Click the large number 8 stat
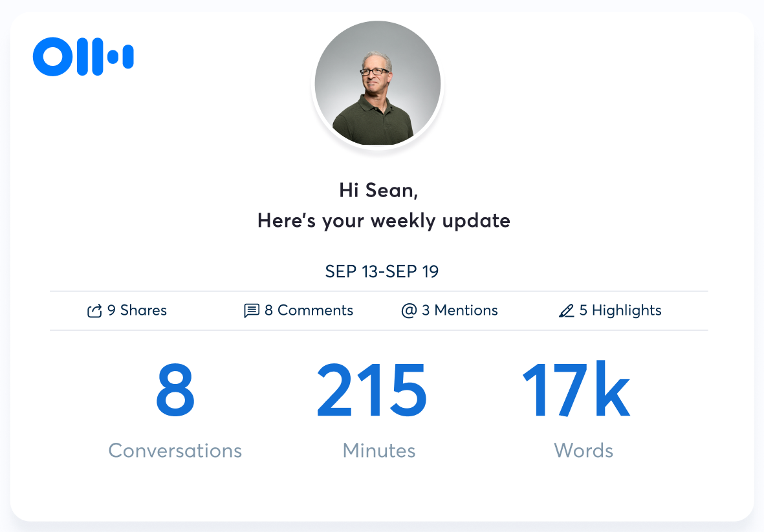The height and width of the screenshot is (532, 764). [175, 391]
